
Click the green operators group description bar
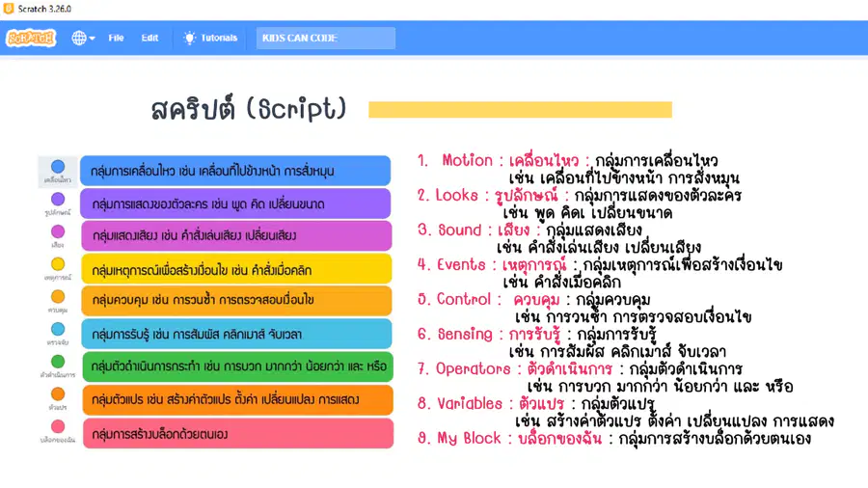(x=238, y=366)
